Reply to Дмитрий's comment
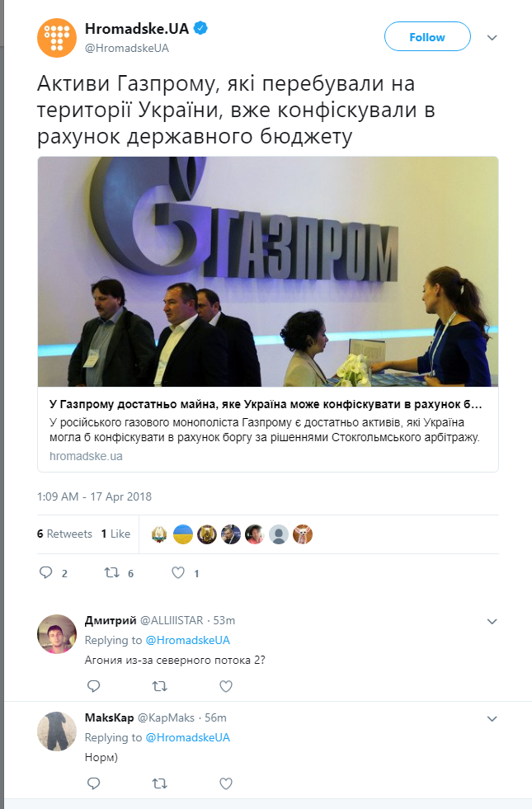The width and height of the screenshot is (532, 809). tap(93, 685)
